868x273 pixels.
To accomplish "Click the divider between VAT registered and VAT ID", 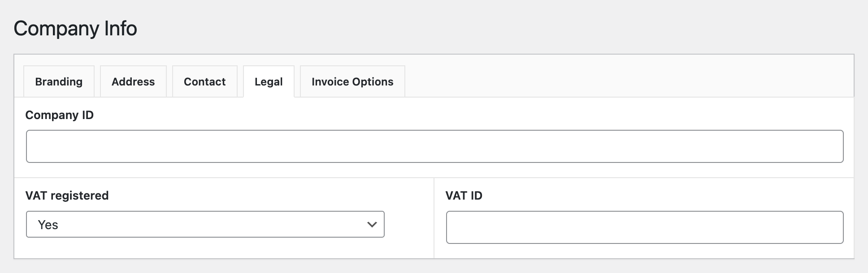I will point(434,218).
